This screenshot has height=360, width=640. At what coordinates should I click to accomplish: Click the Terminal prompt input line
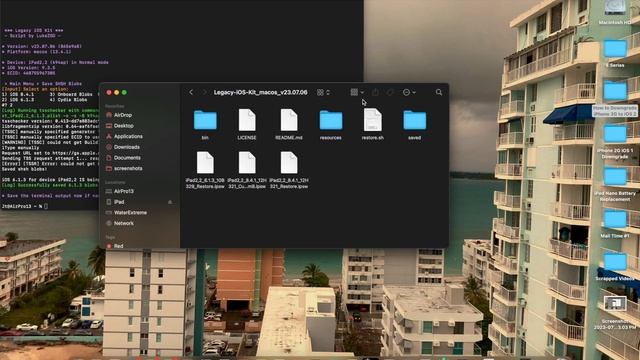click(24, 207)
